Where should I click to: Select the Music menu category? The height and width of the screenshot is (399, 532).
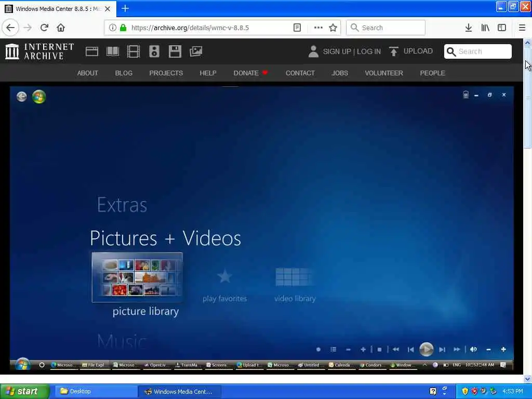[x=122, y=341]
